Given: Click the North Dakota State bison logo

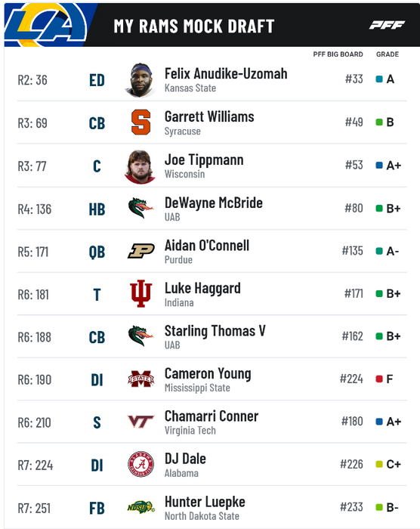Looking at the screenshot, I should click(141, 507).
